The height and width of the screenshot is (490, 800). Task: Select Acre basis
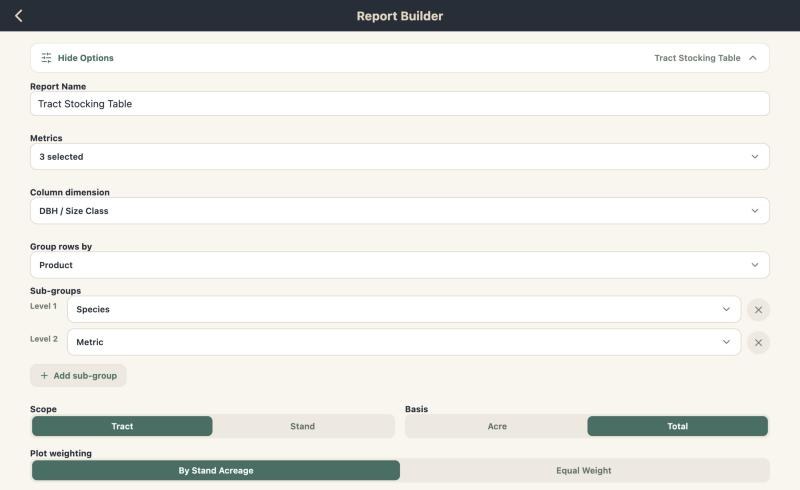(x=497, y=426)
